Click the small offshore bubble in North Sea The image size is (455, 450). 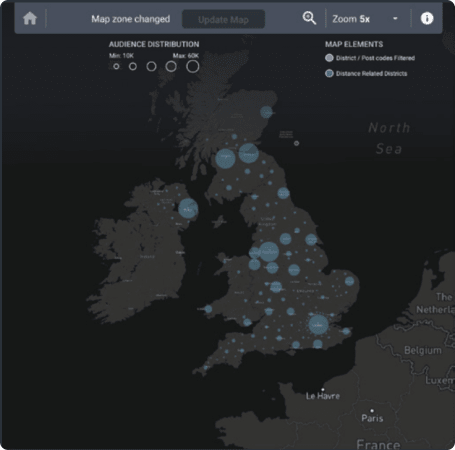(x=296, y=143)
